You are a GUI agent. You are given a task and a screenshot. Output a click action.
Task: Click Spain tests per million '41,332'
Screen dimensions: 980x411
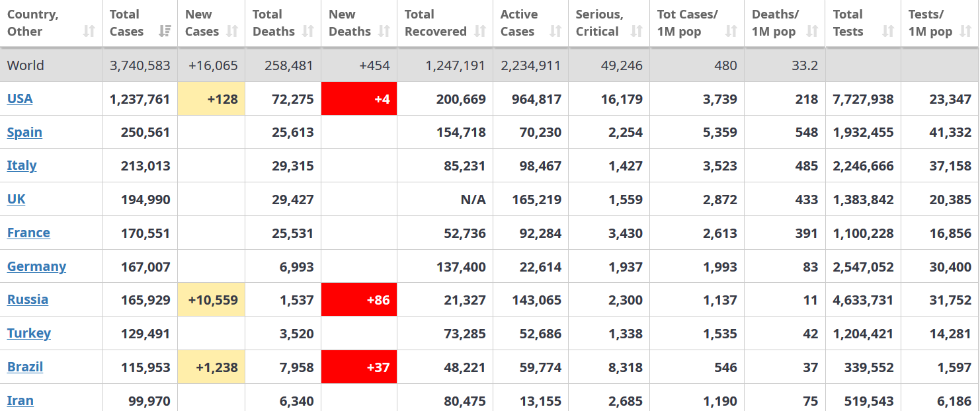[950, 132]
